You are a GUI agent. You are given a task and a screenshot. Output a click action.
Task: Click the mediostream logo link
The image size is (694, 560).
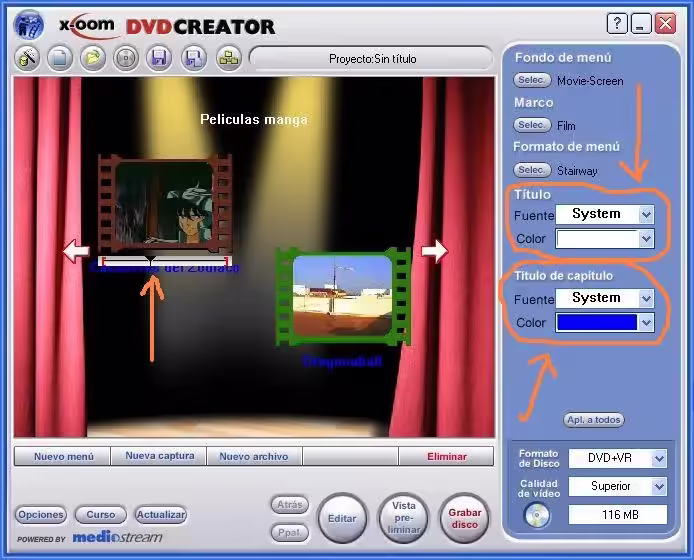pyautogui.click(x=118, y=537)
